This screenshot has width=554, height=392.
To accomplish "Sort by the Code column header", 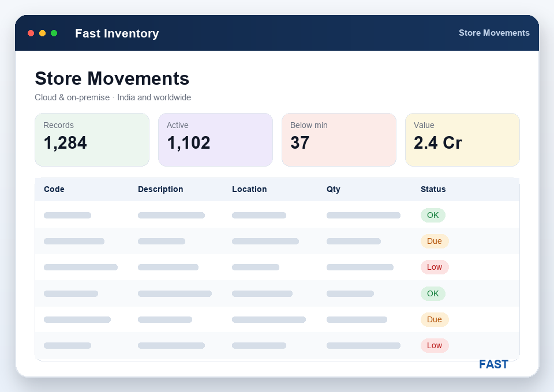I will (54, 189).
